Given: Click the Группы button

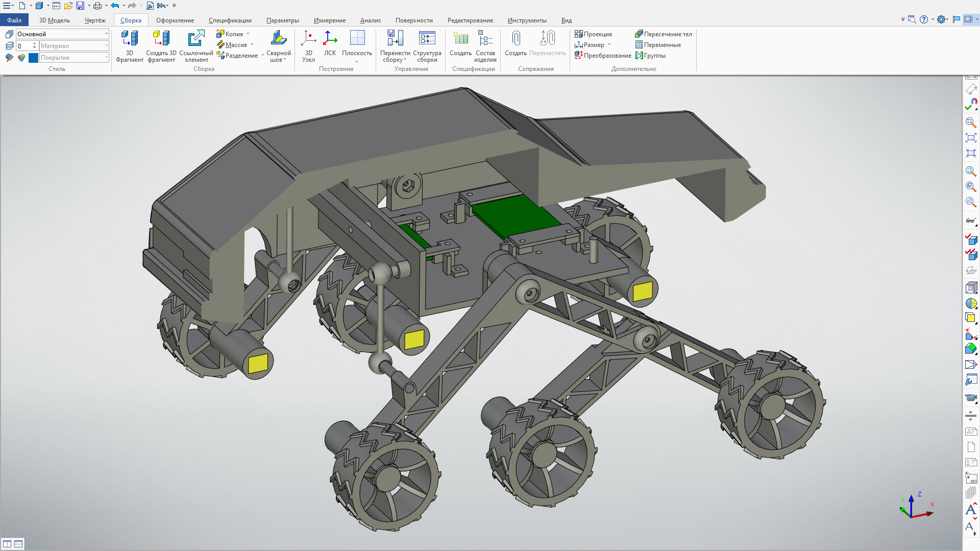Looking at the screenshot, I should tap(650, 55).
